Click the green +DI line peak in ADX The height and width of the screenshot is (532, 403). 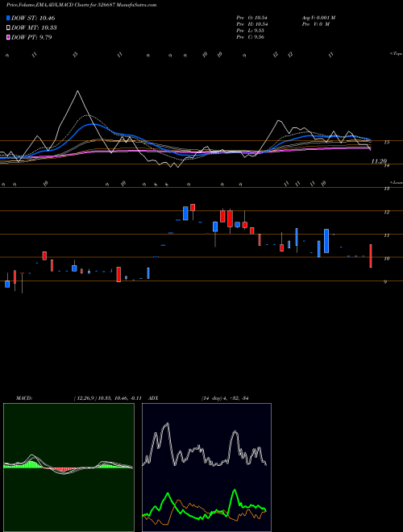(x=235, y=490)
